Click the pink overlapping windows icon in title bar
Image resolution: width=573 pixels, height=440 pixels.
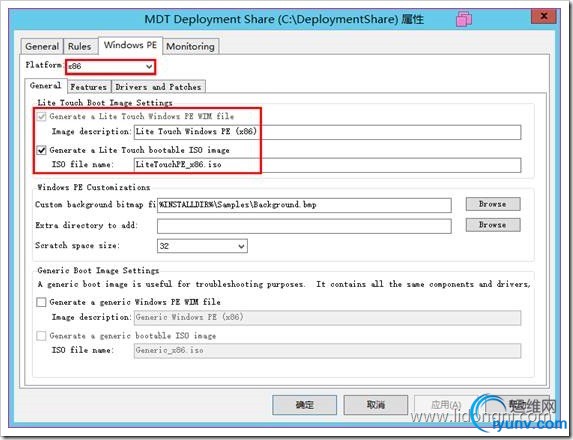pyautogui.click(x=464, y=19)
